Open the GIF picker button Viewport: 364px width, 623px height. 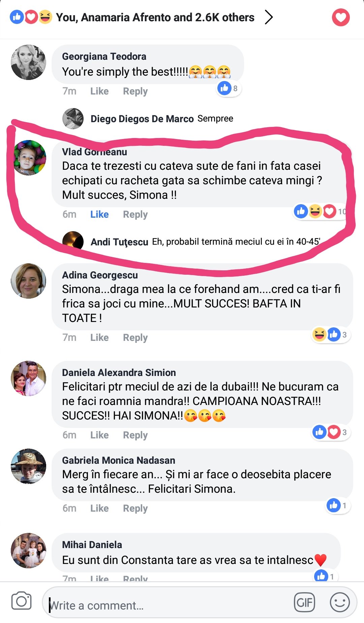click(304, 602)
